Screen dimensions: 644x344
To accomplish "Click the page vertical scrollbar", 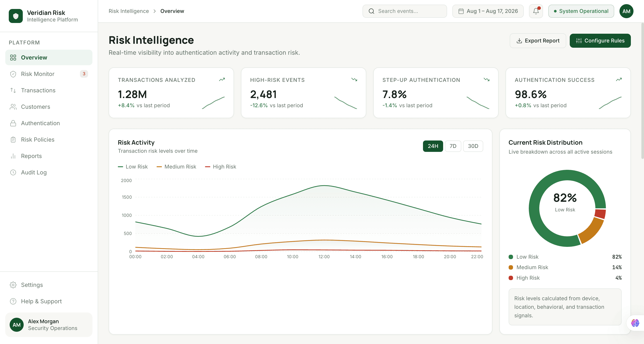I will [x=642, y=91].
